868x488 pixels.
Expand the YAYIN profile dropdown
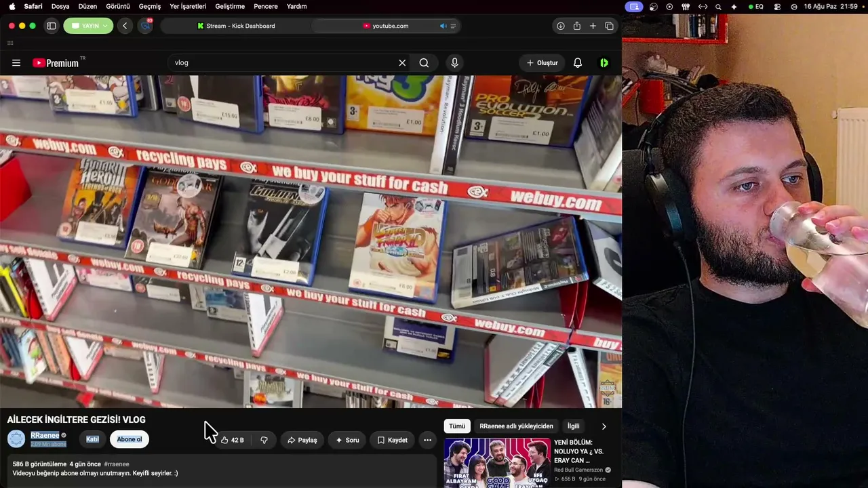88,26
